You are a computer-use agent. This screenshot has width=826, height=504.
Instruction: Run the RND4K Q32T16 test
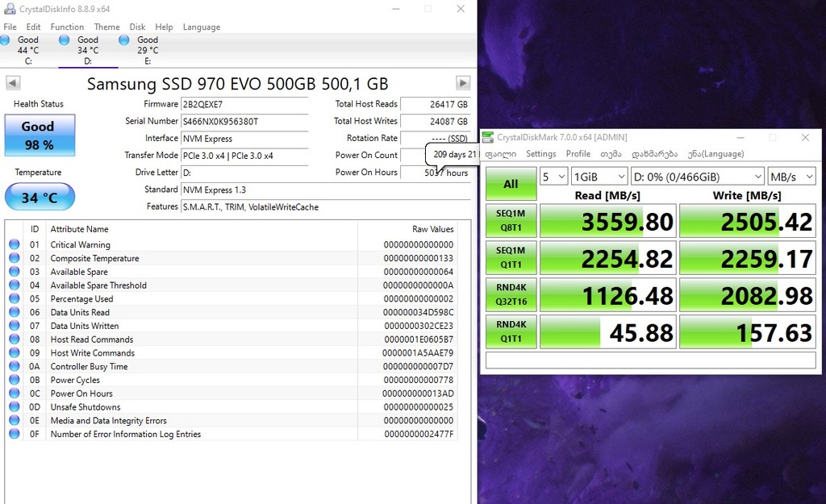point(511,296)
